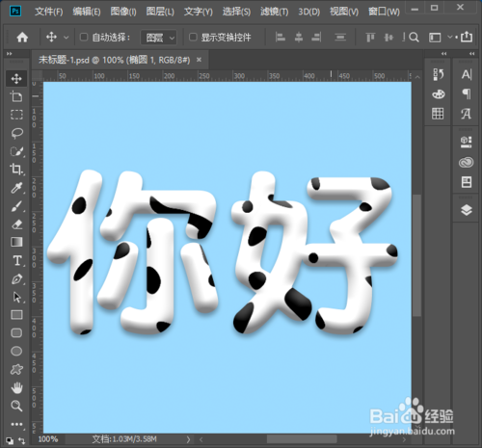Expand the toolbox double-arrow

[9, 54]
